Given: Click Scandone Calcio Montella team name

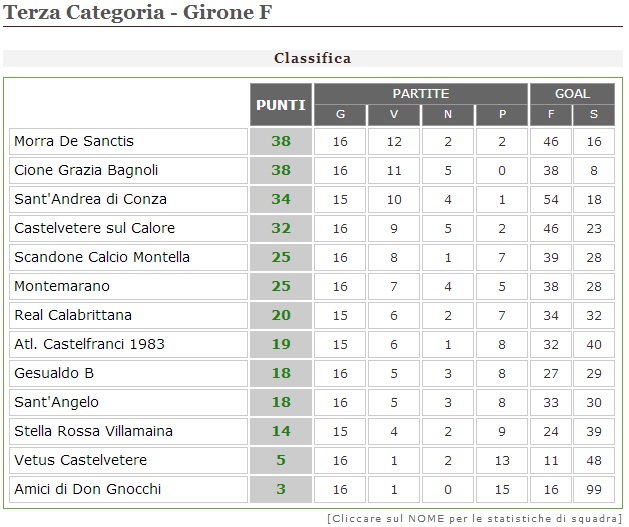Looking at the screenshot, I should 102,257.
